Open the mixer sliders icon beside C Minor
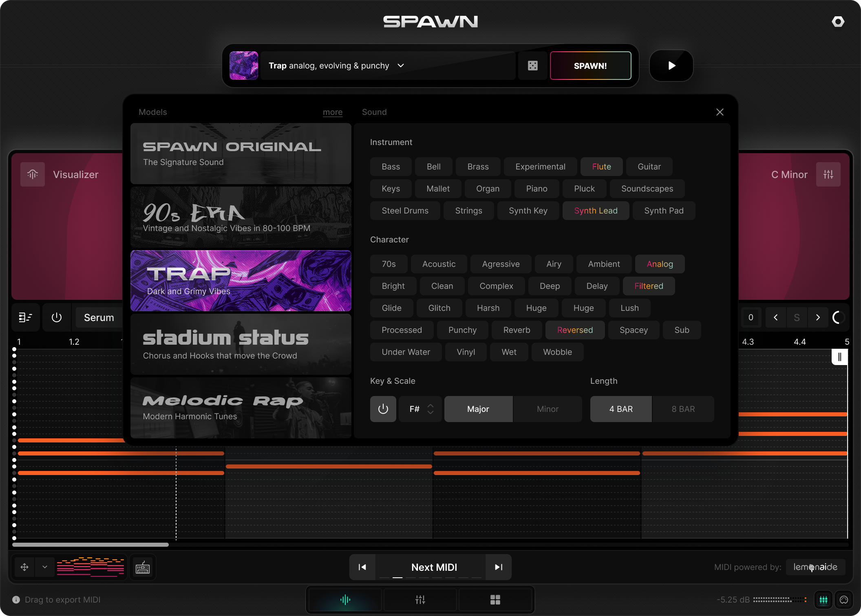861x616 pixels. tap(828, 174)
